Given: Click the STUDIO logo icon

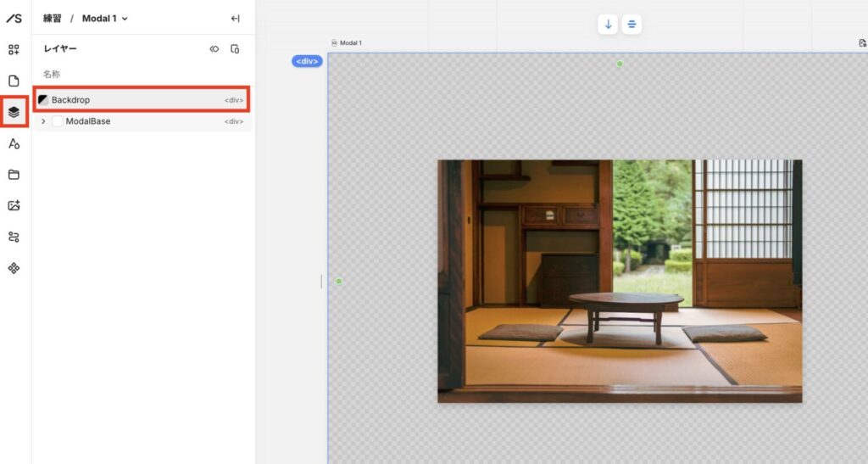Looking at the screenshot, I should pyautogui.click(x=14, y=18).
